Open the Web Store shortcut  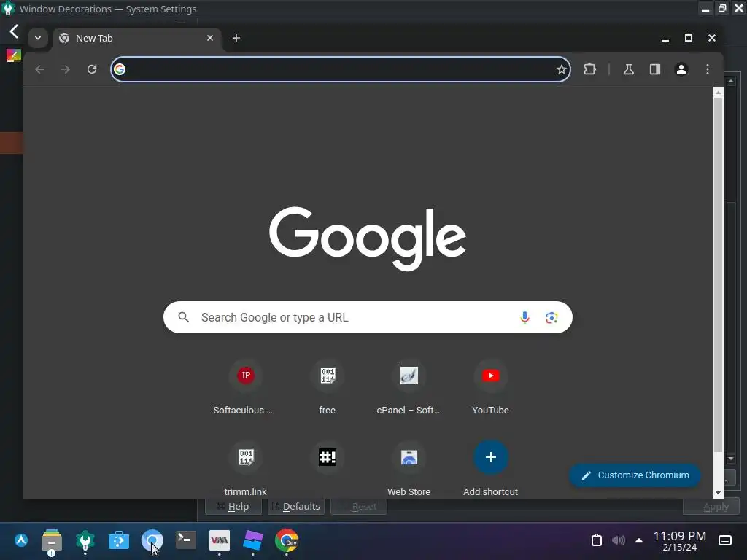click(409, 469)
